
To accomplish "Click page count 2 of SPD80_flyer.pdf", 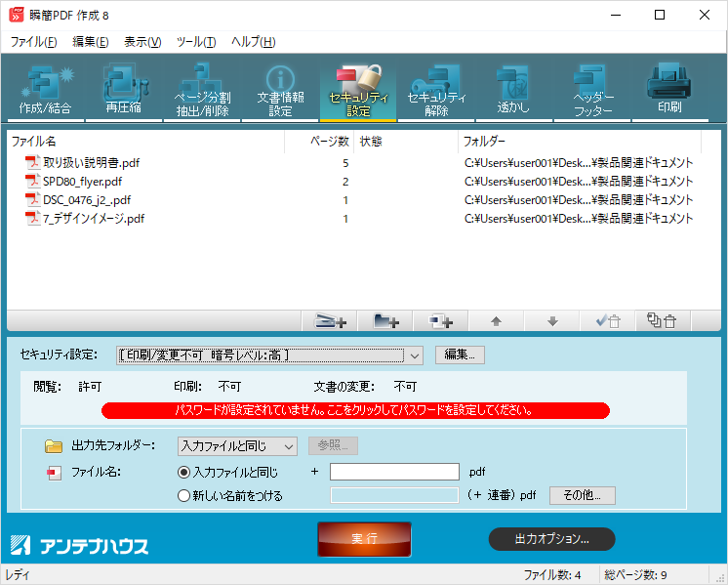I will 345,182.
